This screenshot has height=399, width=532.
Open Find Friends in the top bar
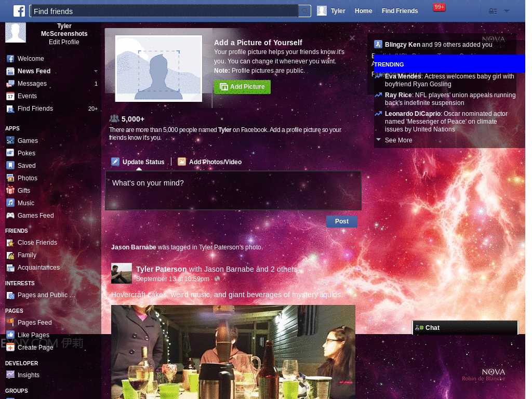400,11
